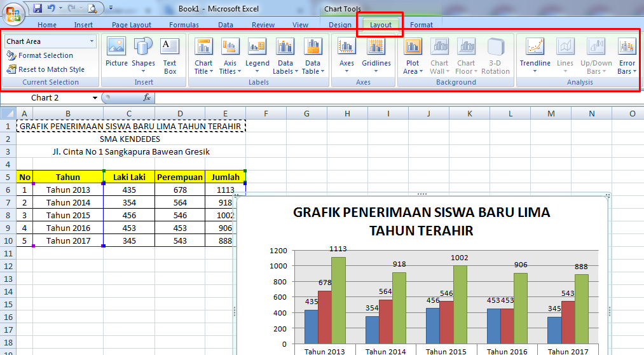Click in the formula bar input
644x355 pixels.
[x=399, y=98]
